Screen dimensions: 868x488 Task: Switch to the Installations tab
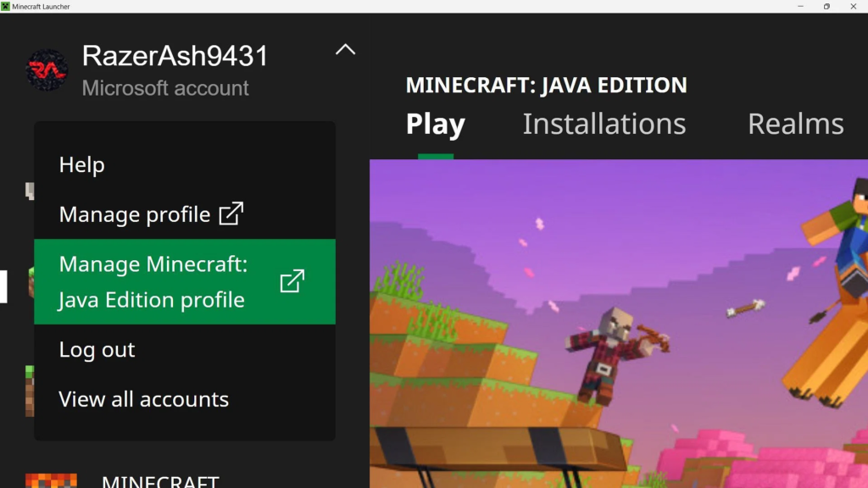tap(604, 124)
